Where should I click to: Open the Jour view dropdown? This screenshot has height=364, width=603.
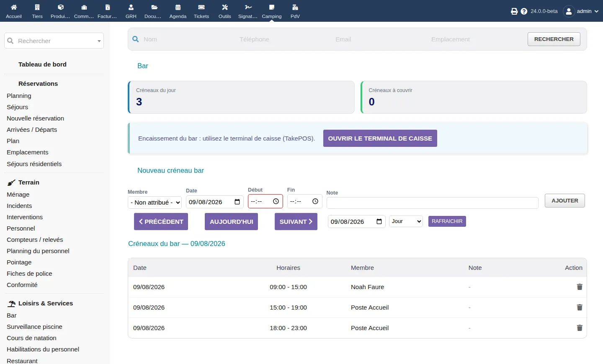tap(406, 221)
